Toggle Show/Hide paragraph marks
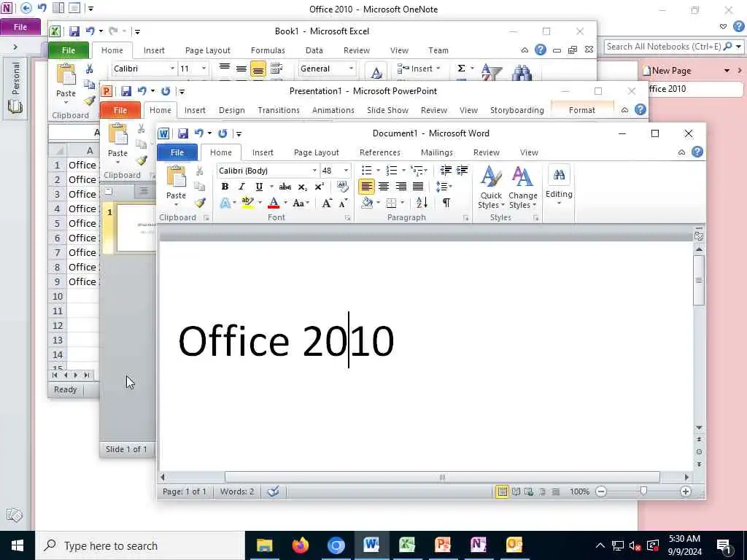747x560 pixels. coord(446,203)
